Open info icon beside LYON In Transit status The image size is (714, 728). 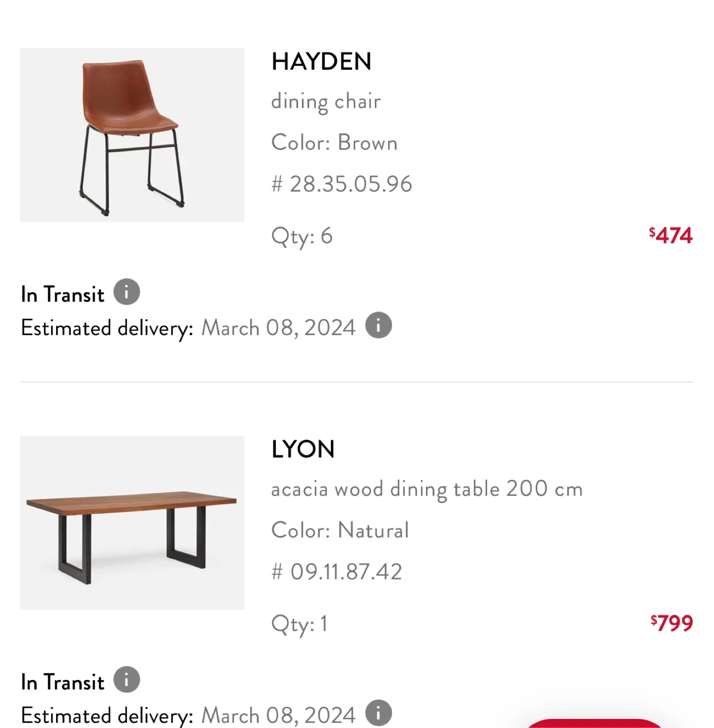126,679
